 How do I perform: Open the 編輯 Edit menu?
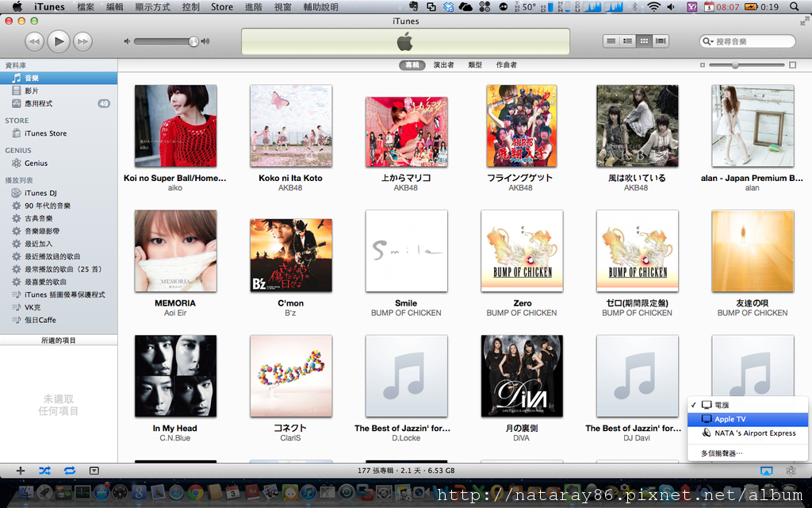point(115,6)
